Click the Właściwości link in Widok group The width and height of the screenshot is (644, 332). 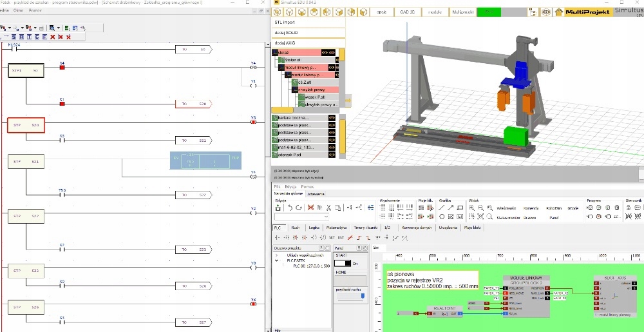click(506, 208)
